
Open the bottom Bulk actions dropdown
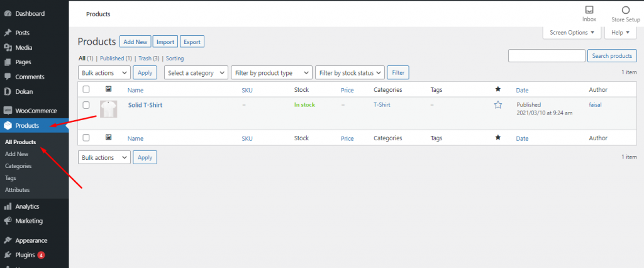104,157
